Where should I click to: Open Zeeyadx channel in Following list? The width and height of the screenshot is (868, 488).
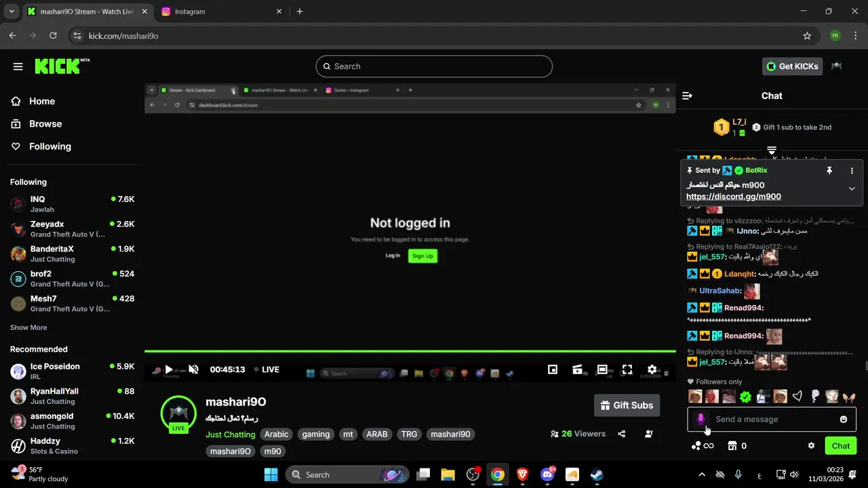point(73,229)
